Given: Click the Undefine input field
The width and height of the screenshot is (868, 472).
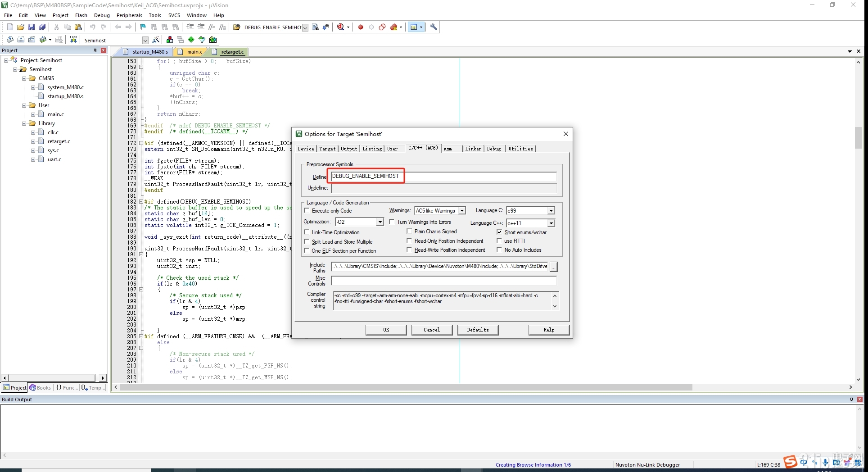Looking at the screenshot, I should tap(443, 188).
